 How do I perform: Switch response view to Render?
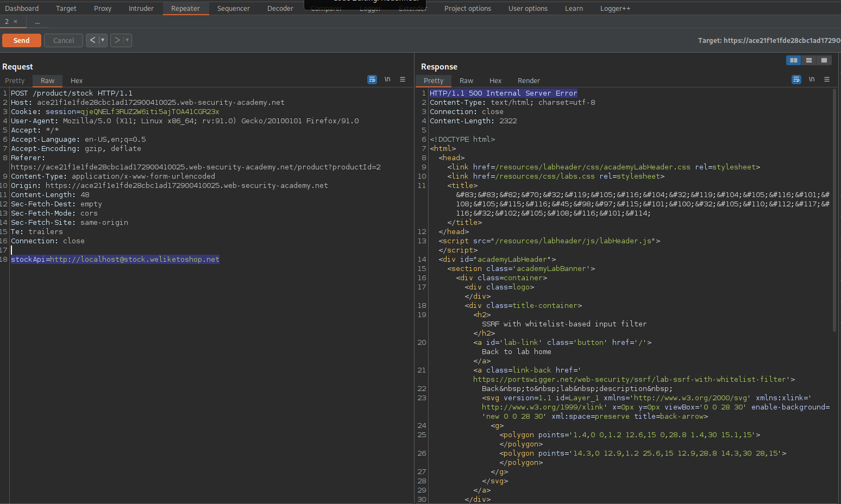pyautogui.click(x=529, y=80)
